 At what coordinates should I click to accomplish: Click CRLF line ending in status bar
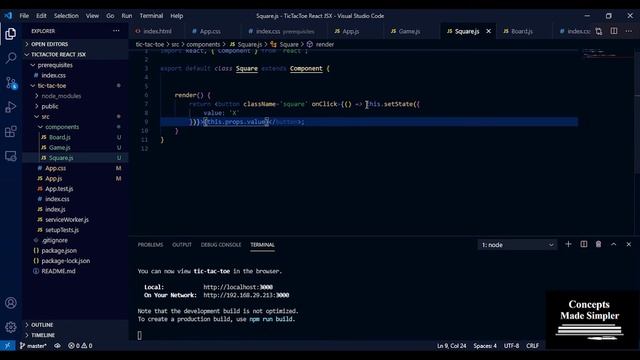coord(532,346)
